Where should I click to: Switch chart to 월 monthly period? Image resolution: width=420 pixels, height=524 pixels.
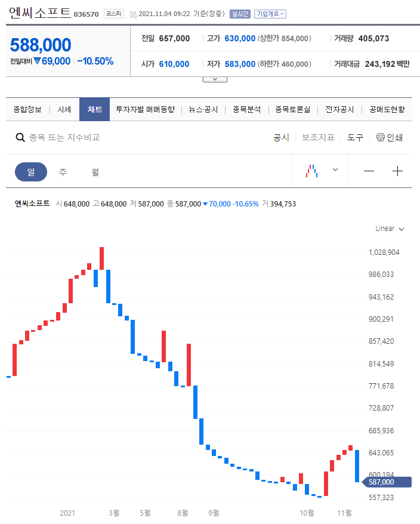[95, 172]
